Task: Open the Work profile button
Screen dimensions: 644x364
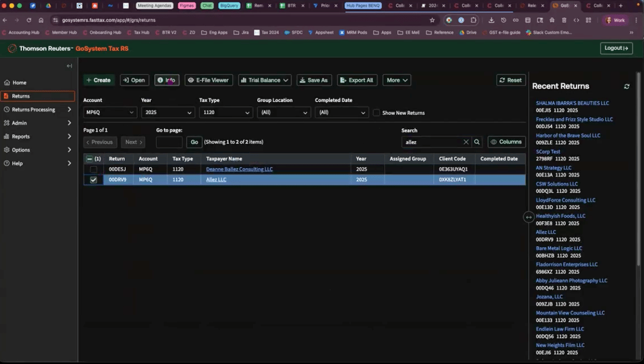Action: (615, 20)
